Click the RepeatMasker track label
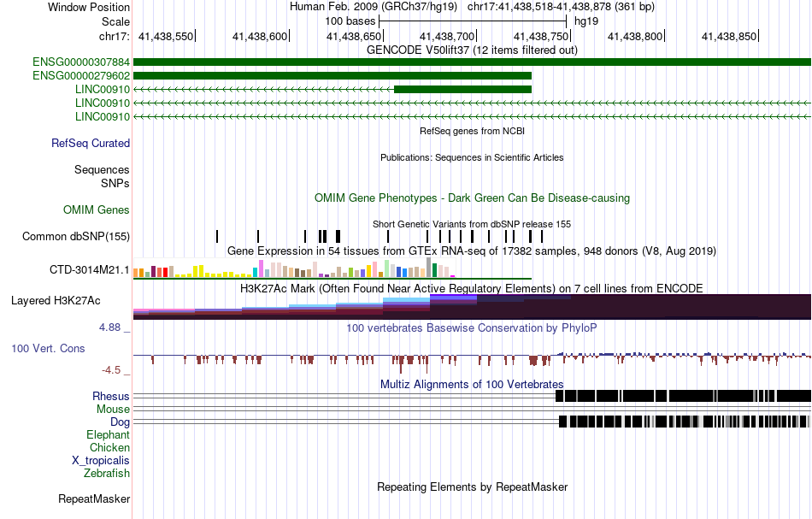 [x=94, y=498]
